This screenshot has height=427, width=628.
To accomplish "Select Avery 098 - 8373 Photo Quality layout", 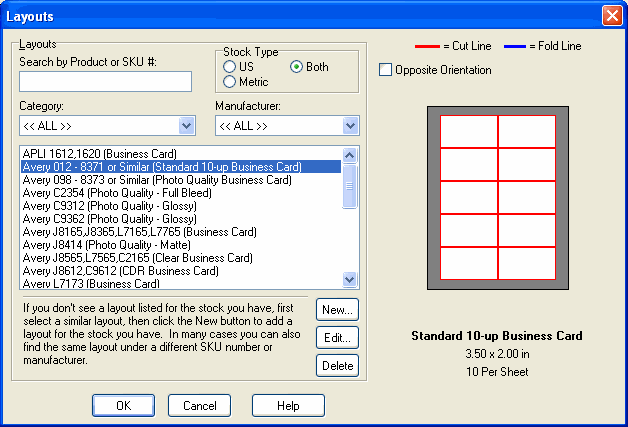I will click(x=181, y=180).
